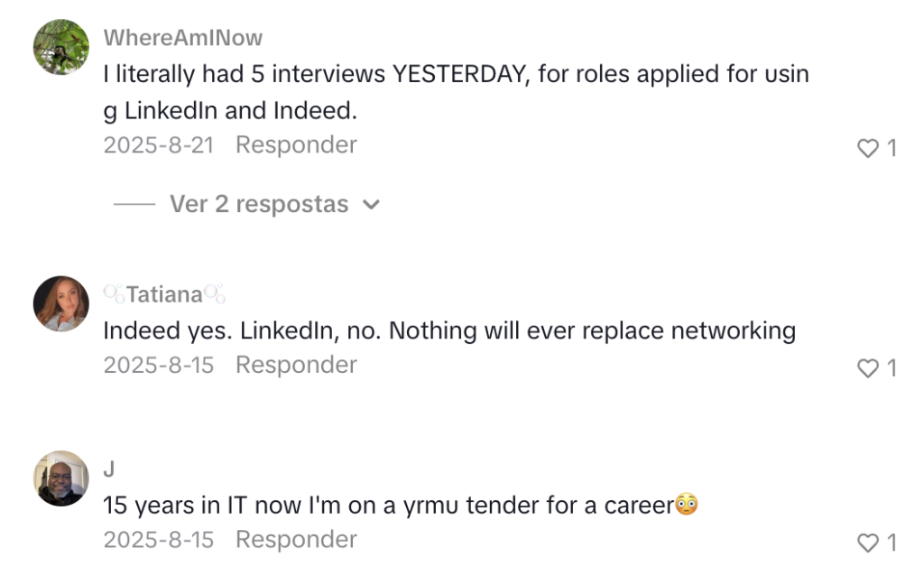Open the Tatiana username link
The image size is (924, 585).
[163, 294]
